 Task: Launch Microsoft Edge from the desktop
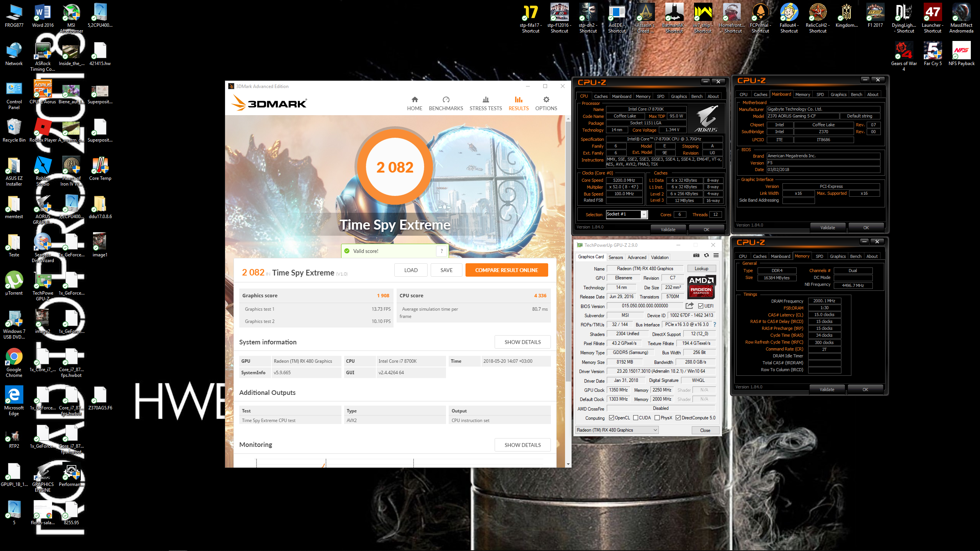point(14,401)
